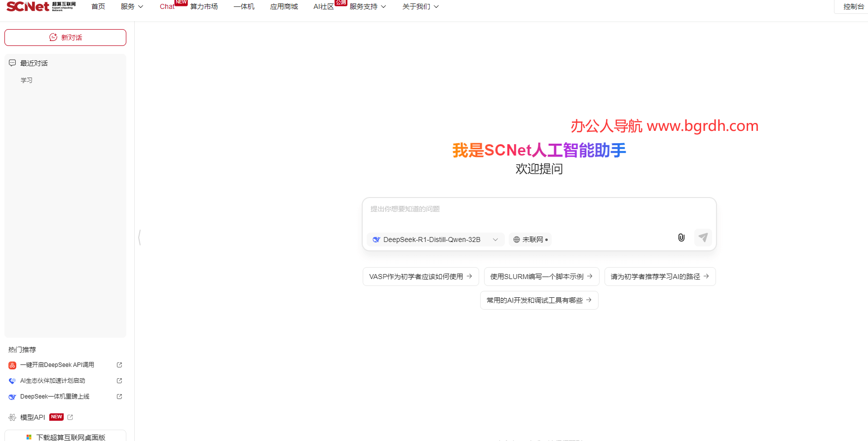This screenshot has width=868, height=441.
Task: Open 应用商城 in navigation
Action: point(284,6)
